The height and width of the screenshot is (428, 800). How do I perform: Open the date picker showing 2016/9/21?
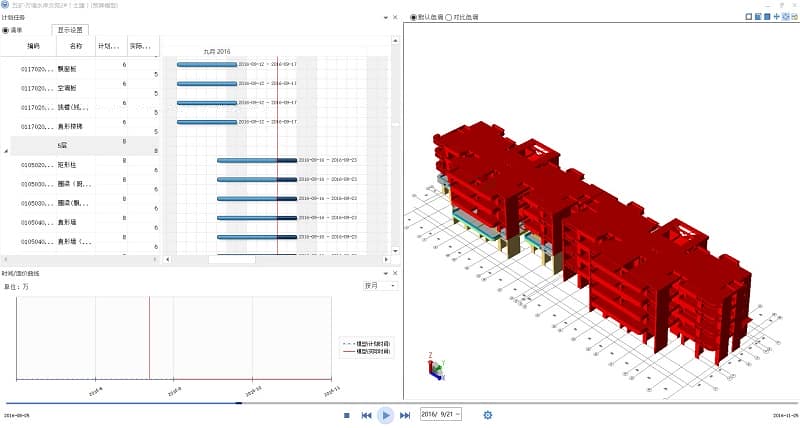[x=441, y=414]
